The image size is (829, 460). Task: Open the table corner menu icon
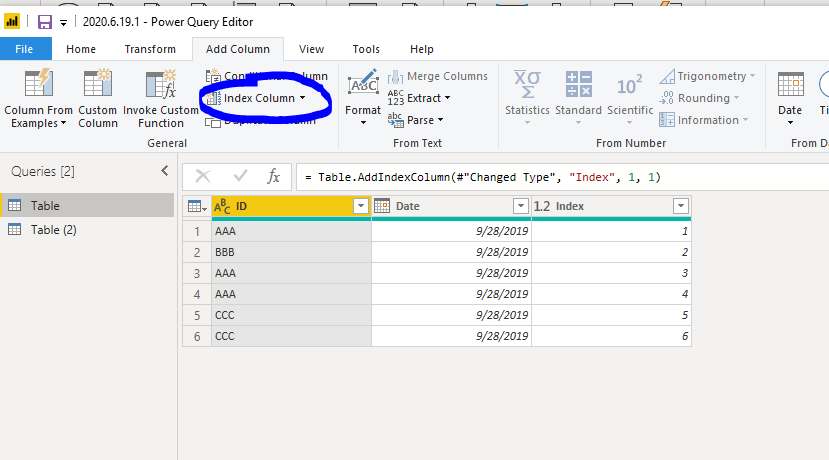pos(197,207)
